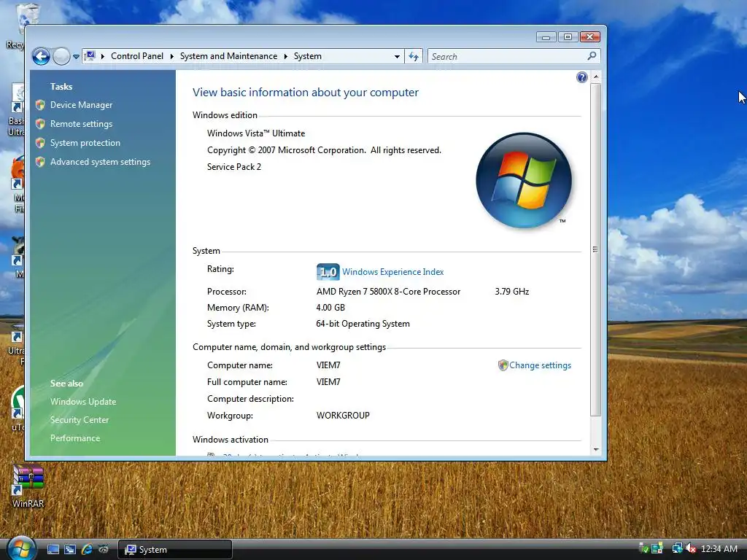
Task: Open Security Center under See also
Action: click(x=80, y=419)
